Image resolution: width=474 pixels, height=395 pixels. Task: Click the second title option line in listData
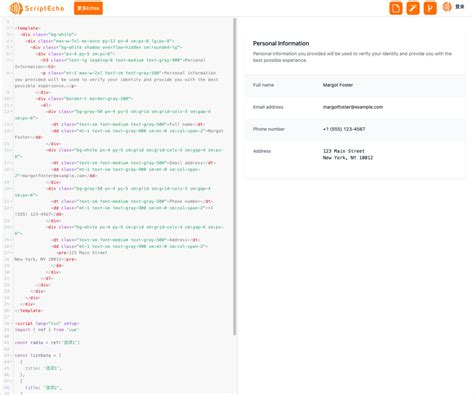(x=43, y=387)
